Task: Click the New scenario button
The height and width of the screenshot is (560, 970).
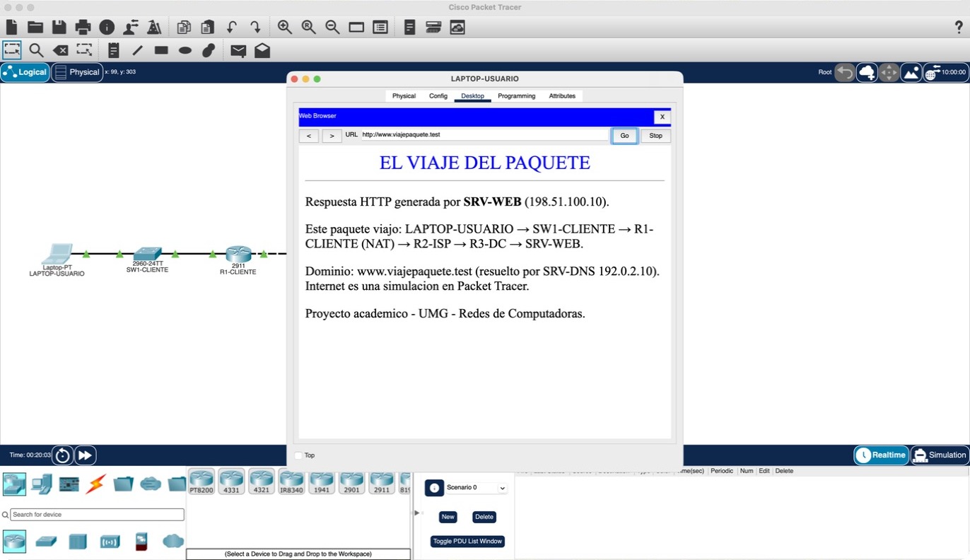Action: (x=448, y=517)
